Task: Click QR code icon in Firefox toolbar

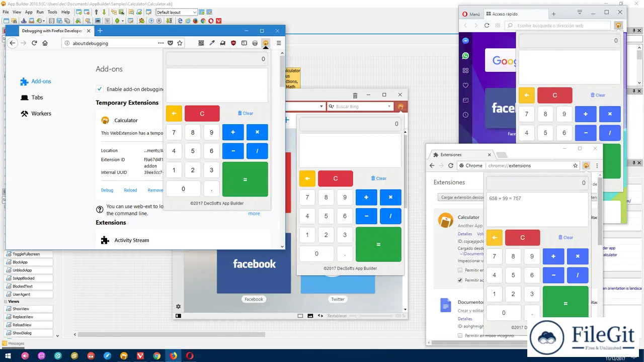Action: (x=201, y=43)
